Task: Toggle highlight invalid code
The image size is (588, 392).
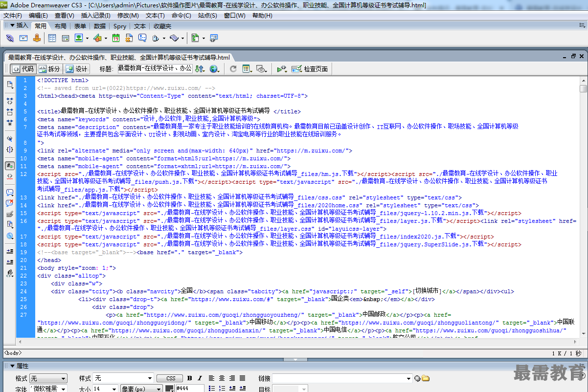Action: (x=10, y=176)
